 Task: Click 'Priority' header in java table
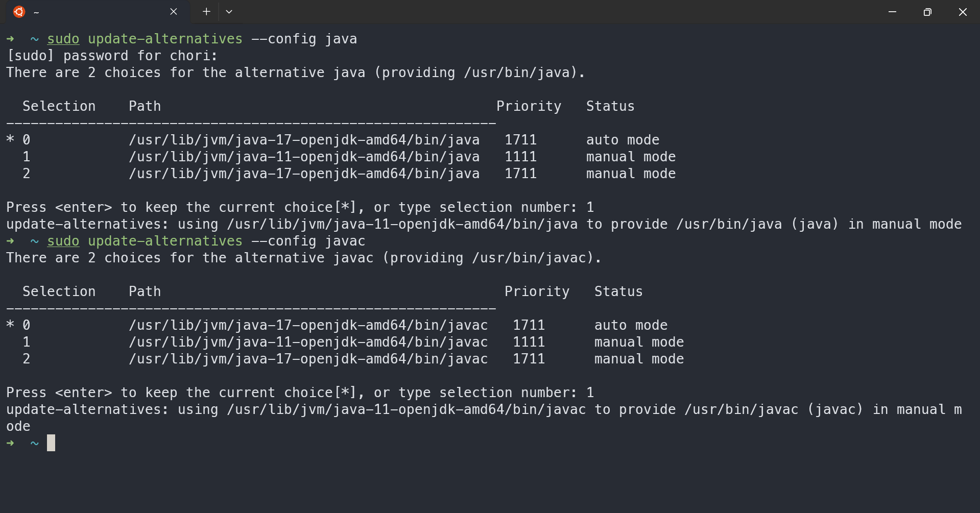click(529, 106)
